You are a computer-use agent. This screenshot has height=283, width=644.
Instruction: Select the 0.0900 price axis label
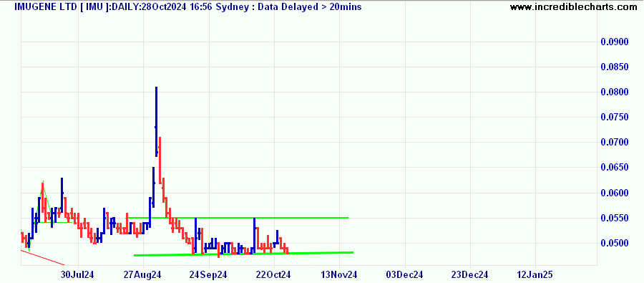click(x=615, y=42)
